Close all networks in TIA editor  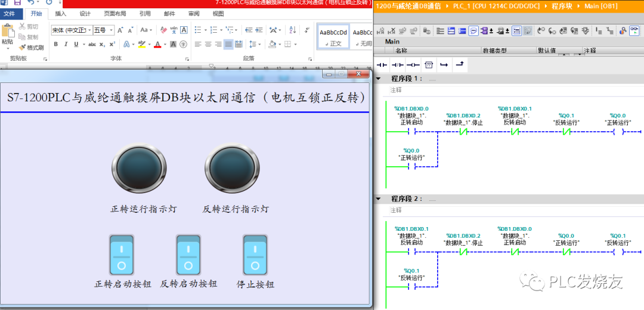[x=462, y=31]
